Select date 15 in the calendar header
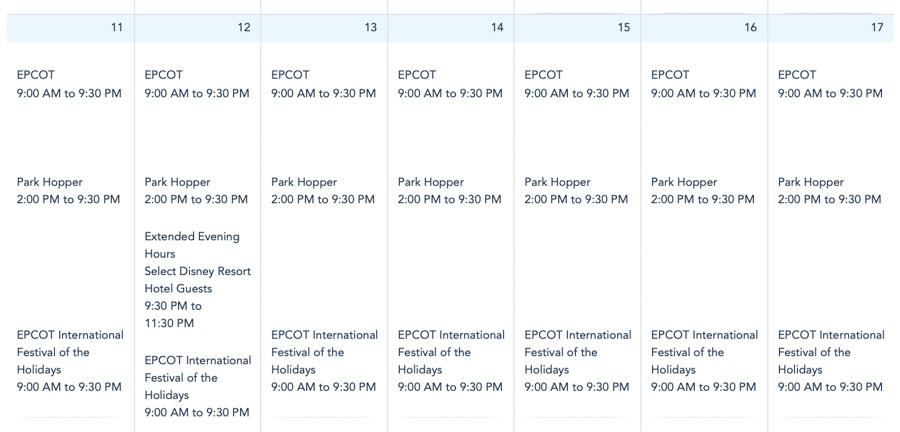This screenshot has height=432, width=900. pyautogui.click(x=624, y=27)
